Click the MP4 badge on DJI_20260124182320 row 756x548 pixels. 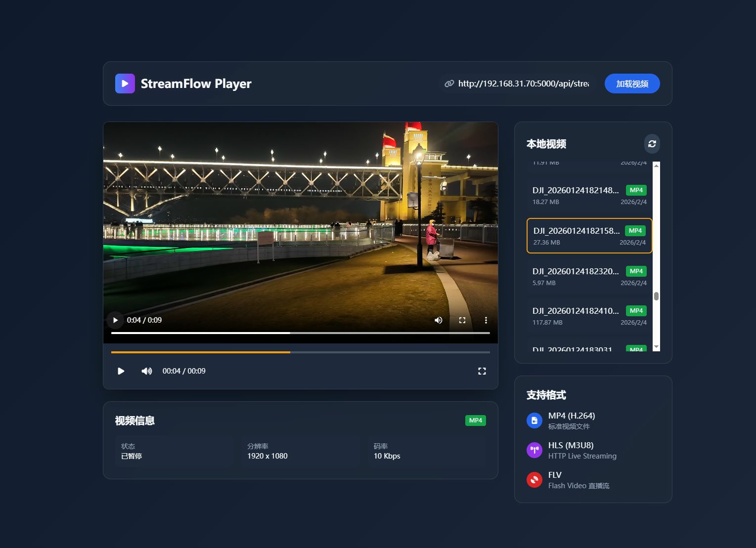click(x=636, y=271)
